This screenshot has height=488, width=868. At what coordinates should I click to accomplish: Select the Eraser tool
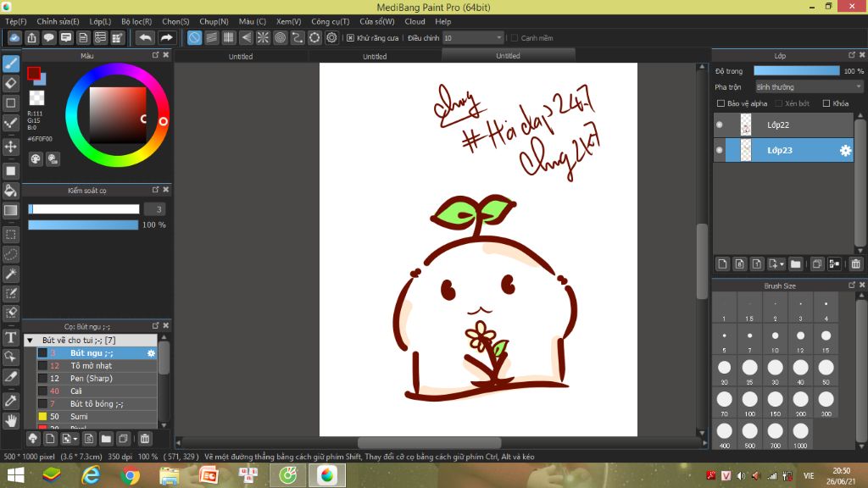(x=10, y=84)
